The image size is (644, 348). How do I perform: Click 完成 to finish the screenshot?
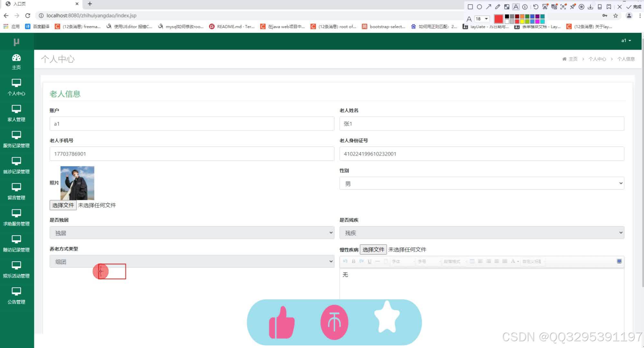pyautogui.click(x=634, y=7)
